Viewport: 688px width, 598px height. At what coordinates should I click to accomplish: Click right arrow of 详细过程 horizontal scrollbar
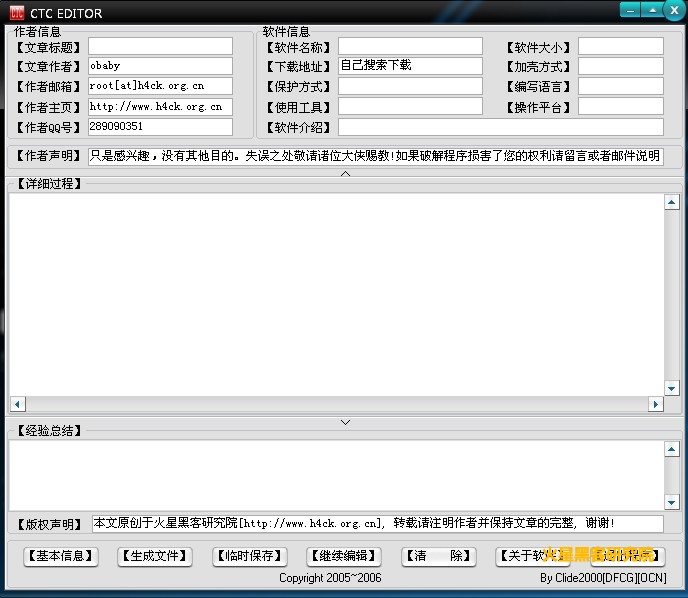[656, 404]
